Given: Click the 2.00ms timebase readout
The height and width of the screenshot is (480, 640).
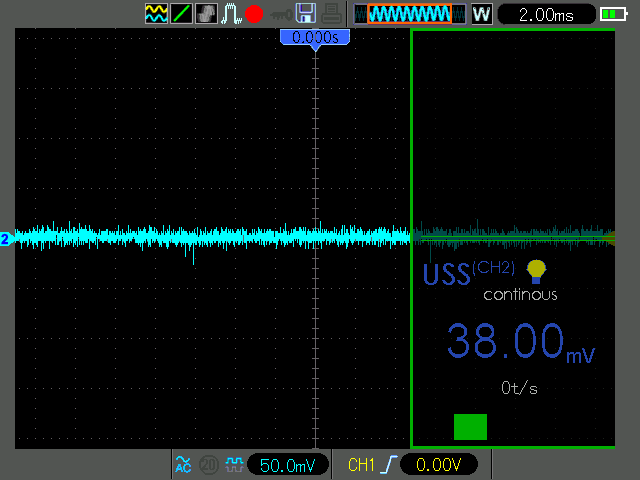Looking at the screenshot, I should point(546,15).
